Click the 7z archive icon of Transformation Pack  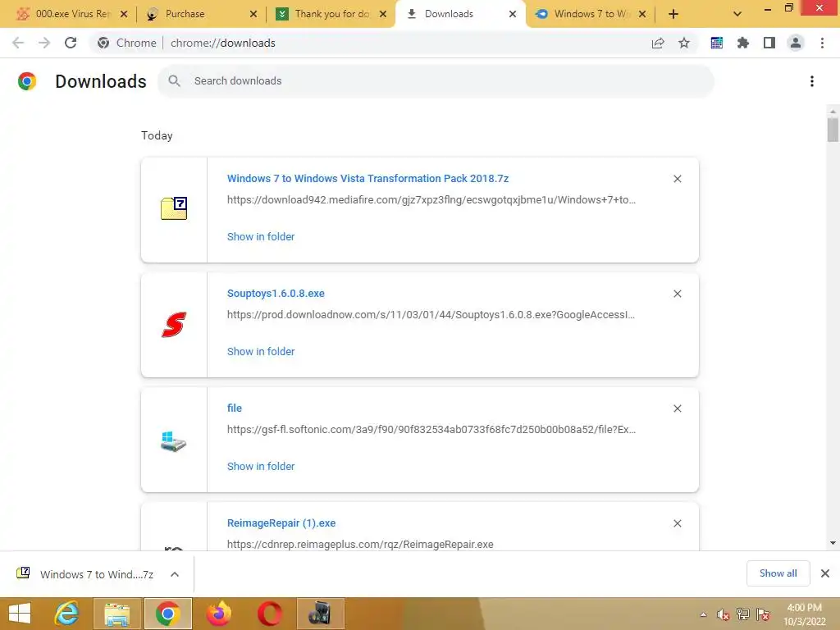[x=174, y=208]
